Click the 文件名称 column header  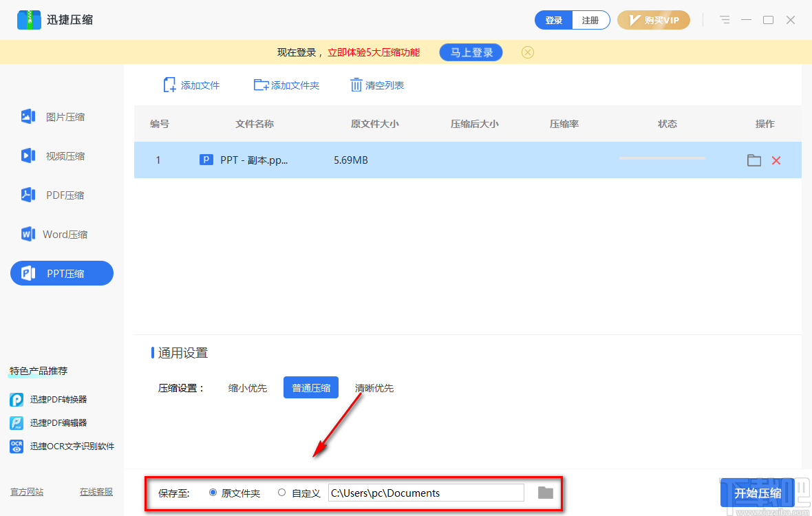[255, 124]
